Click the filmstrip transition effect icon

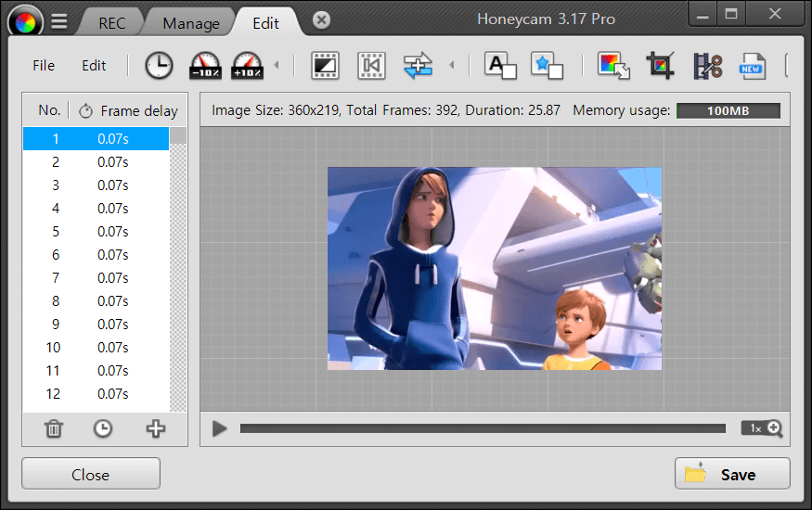pyautogui.click(x=325, y=65)
